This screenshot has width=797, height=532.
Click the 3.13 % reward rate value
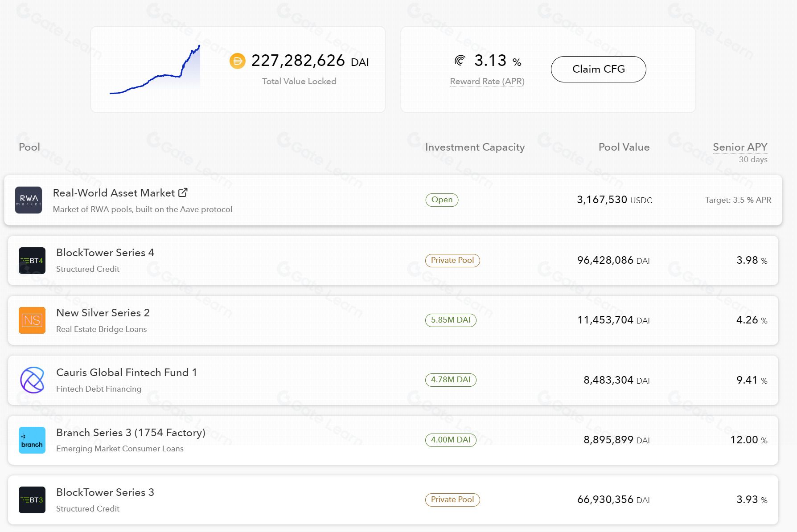(498, 60)
